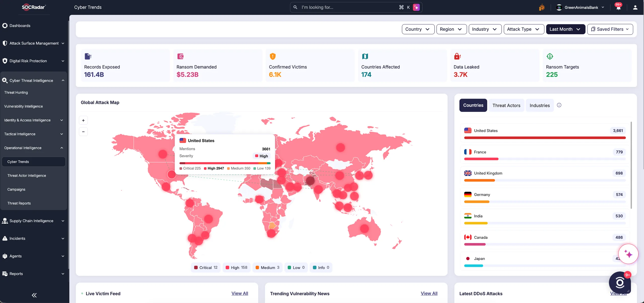Toggle the Critical 12 map legend filter
644x303 pixels.
[x=206, y=268]
